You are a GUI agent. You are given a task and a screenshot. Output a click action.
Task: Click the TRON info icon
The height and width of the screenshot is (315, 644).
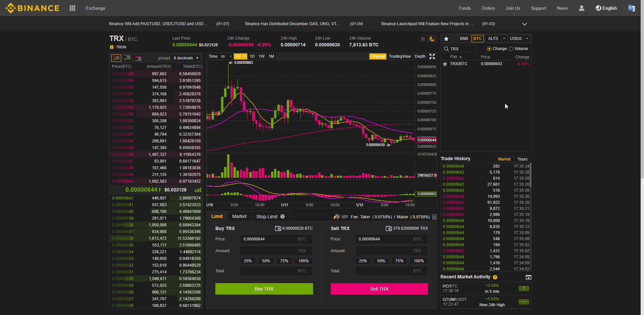pyautogui.click(x=112, y=47)
